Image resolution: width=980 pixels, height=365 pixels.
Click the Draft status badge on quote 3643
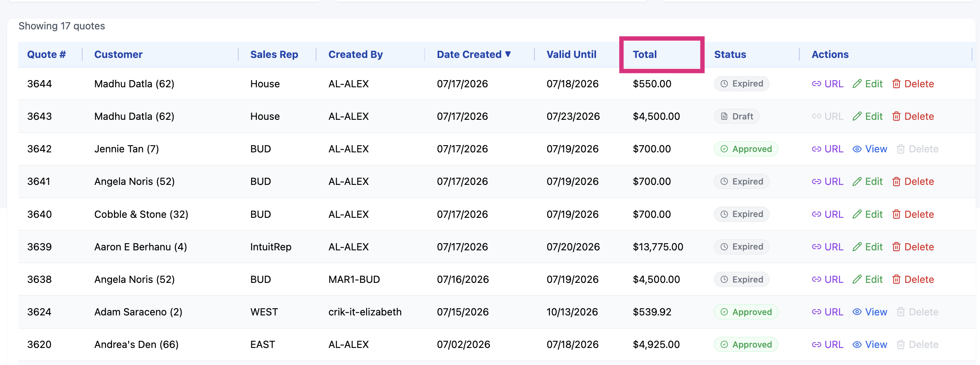(737, 116)
